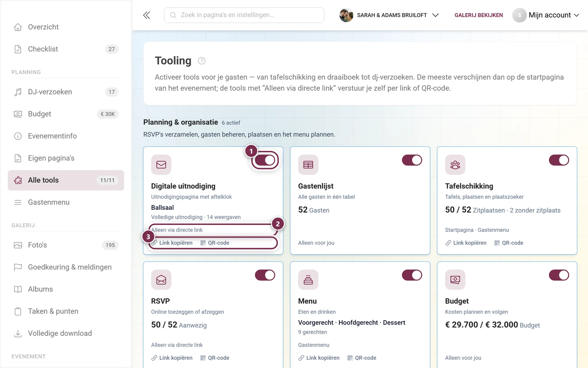The height and width of the screenshot is (368, 588).
Task: Click the search magnifier icon
Action: pyautogui.click(x=173, y=15)
